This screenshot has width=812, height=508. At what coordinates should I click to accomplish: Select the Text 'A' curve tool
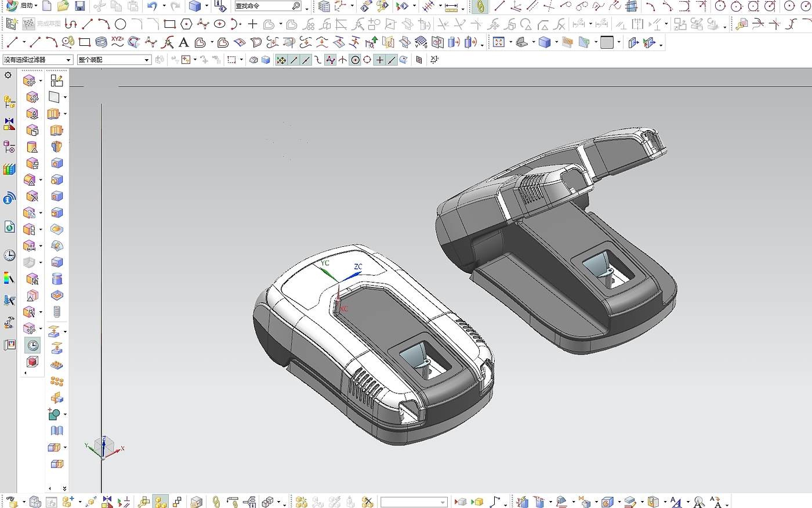(183, 42)
